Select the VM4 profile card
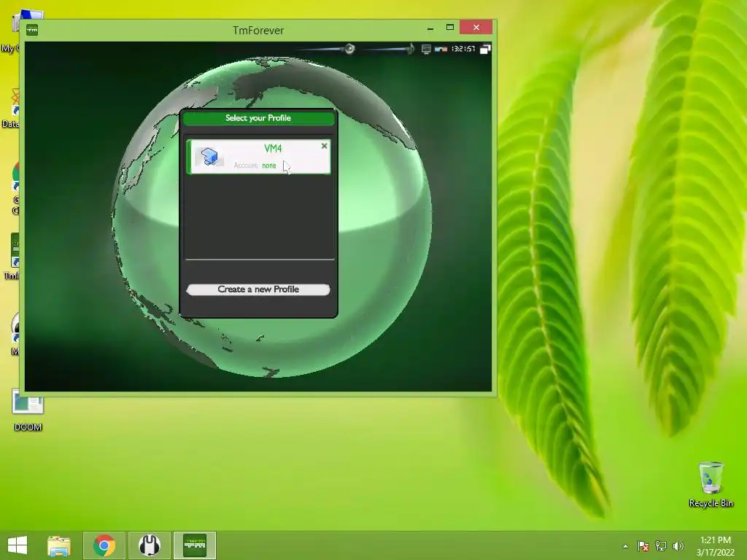The width and height of the screenshot is (747, 560). (x=258, y=157)
